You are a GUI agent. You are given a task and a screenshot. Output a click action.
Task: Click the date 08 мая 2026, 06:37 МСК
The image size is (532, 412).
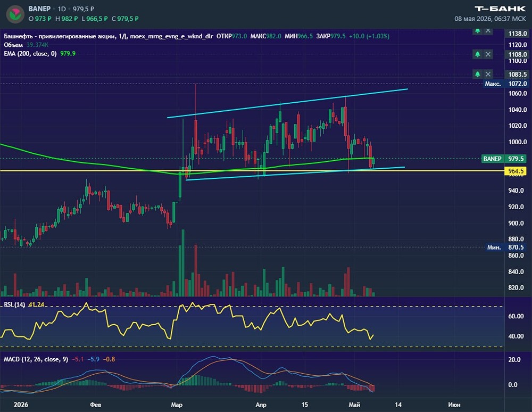coord(490,19)
